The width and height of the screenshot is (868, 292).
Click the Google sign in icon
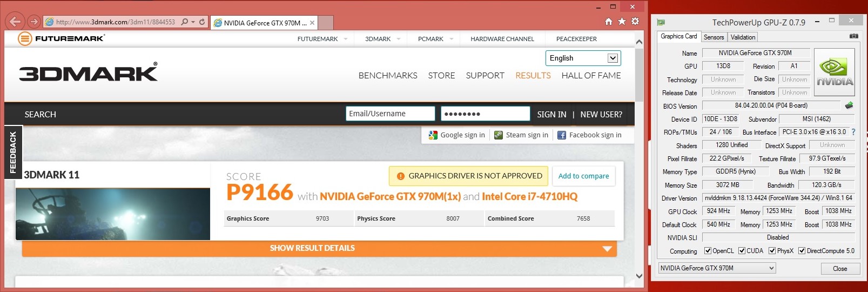pos(433,135)
